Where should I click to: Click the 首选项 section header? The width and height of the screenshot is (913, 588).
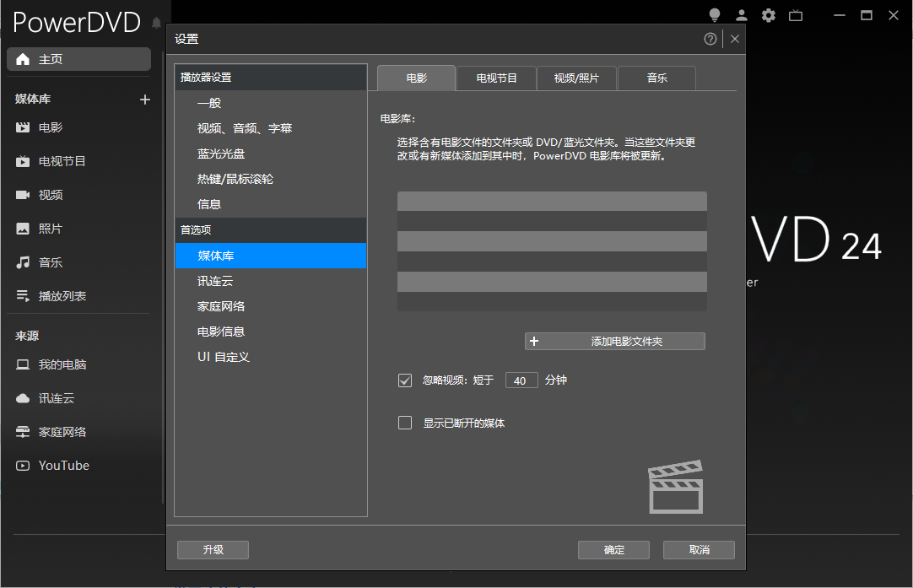(x=271, y=230)
